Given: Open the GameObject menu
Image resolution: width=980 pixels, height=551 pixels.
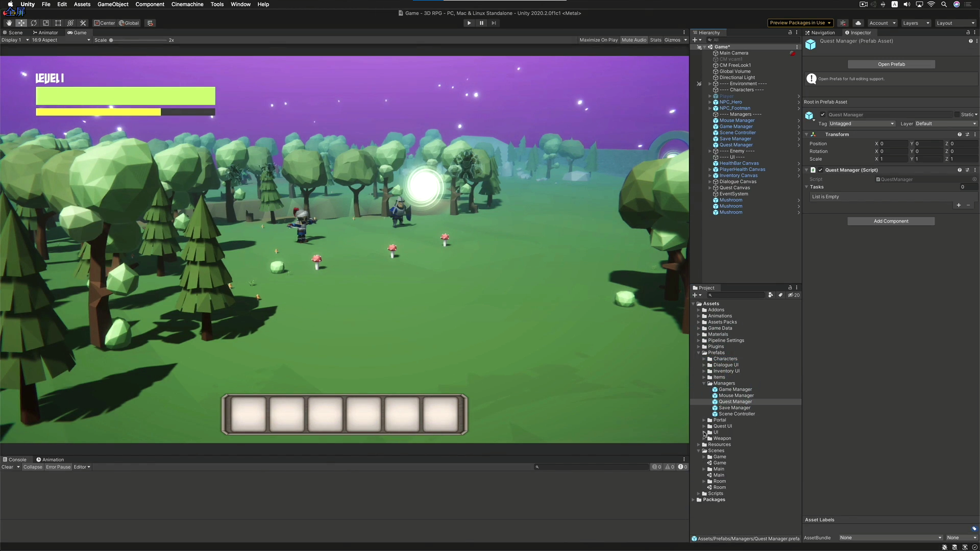Looking at the screenshot, I should (x=113, y=4).
